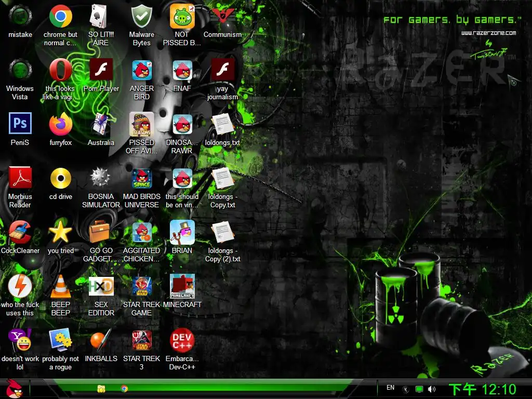Launch the 'INKBALLS' orange ball icon
This screenshot has width=532, height=399.
click(x=101, y=340)
